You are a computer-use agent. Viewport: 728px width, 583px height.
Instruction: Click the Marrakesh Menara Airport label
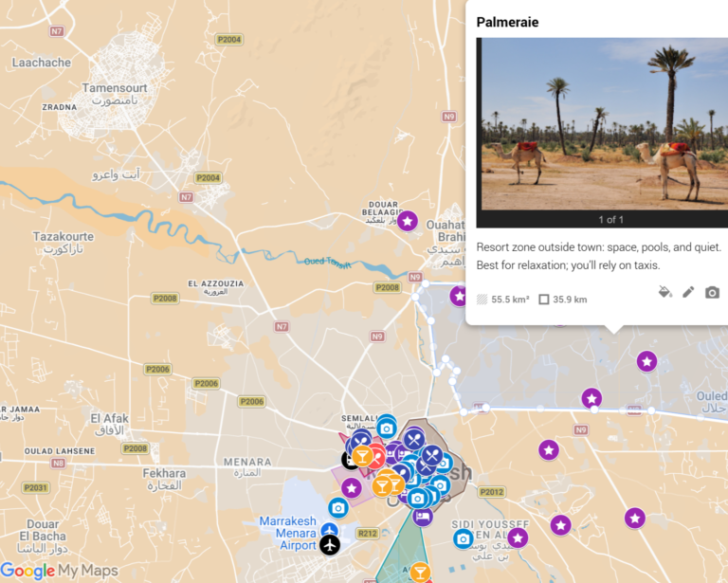coord(287,534)
